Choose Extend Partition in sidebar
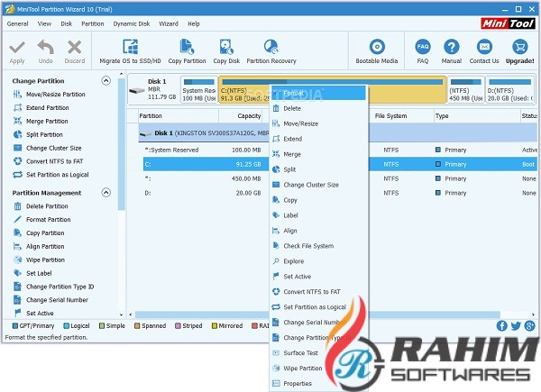Image resolution: width=541 pixels, height=392 pixels. [x=41, y=107]
